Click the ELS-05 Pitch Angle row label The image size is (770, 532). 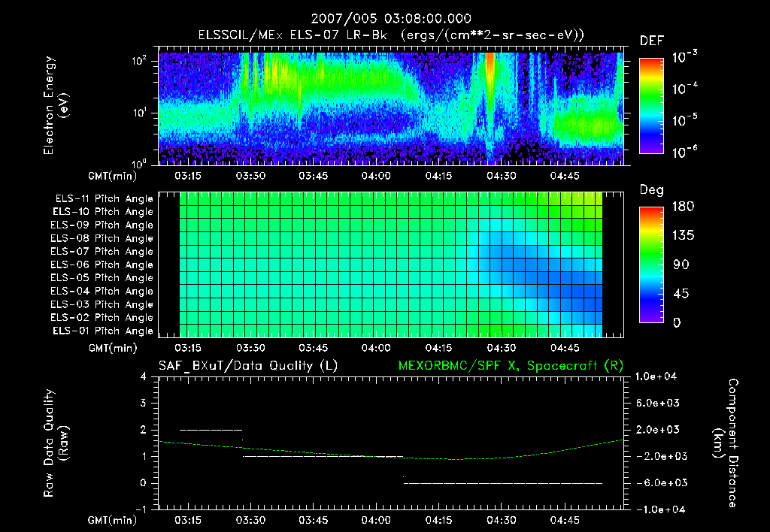pos(102,278)
